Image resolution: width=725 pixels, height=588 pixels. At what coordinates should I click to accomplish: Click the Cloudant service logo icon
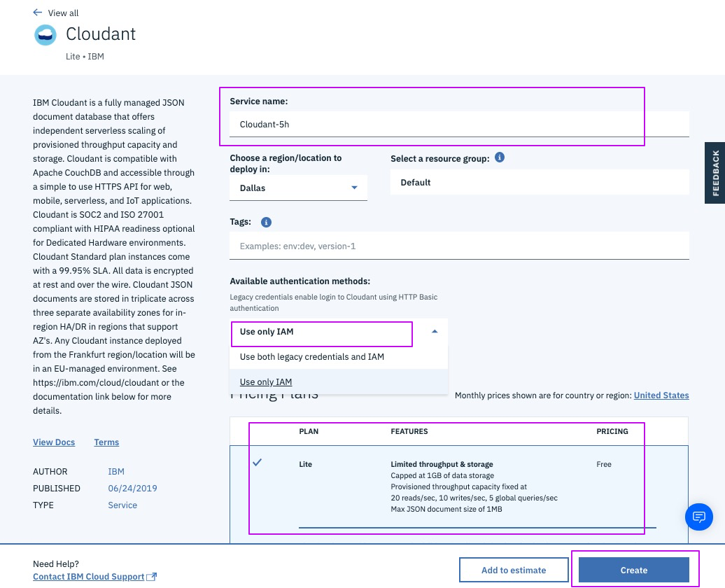45,35
